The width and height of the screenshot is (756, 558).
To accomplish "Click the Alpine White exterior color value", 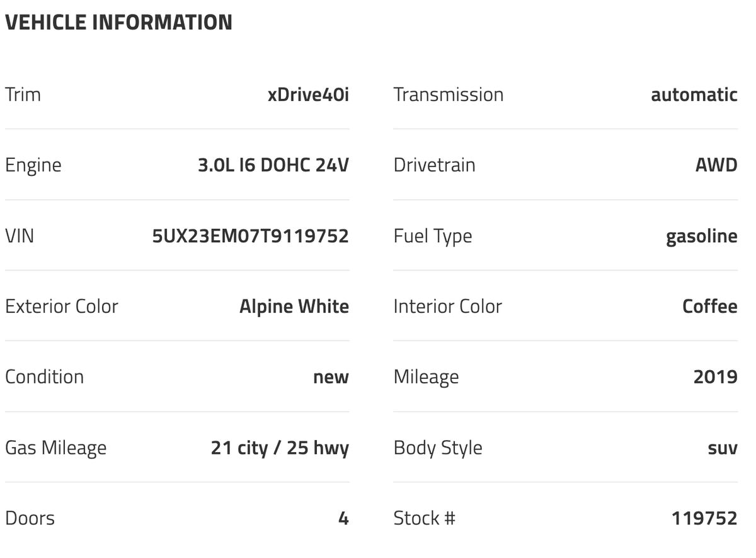I will tap(294, 306).
